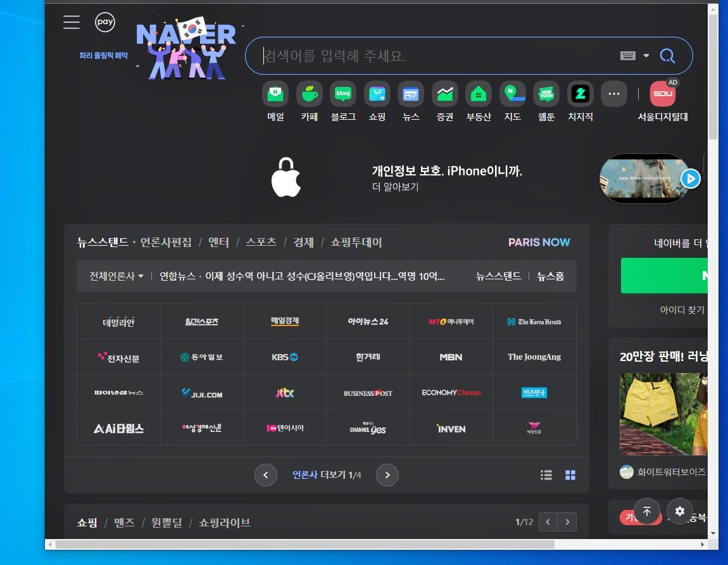
Task: Open the 아이뉴스24 press logo
Action: coord(368,322)
